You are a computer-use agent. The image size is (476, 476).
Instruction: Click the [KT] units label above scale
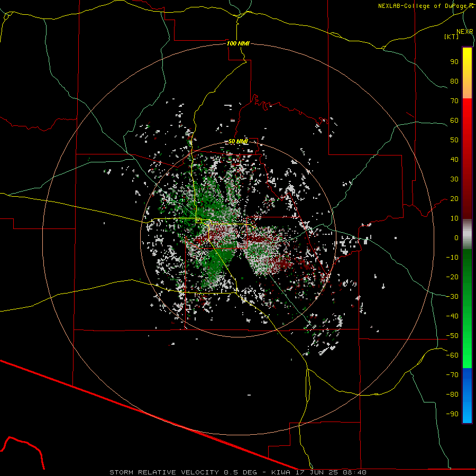(x=451, y=36)
